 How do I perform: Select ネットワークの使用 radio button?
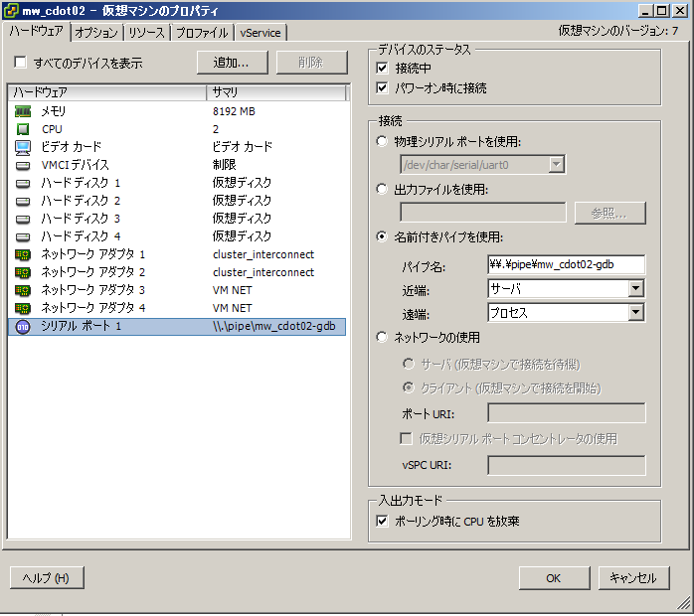tap(382, 338)
